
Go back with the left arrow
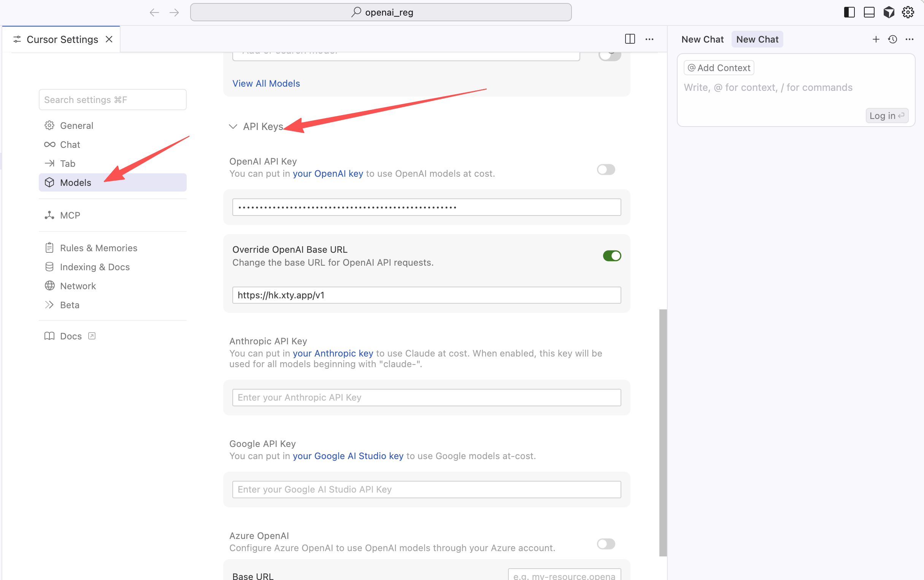(154, 12)
